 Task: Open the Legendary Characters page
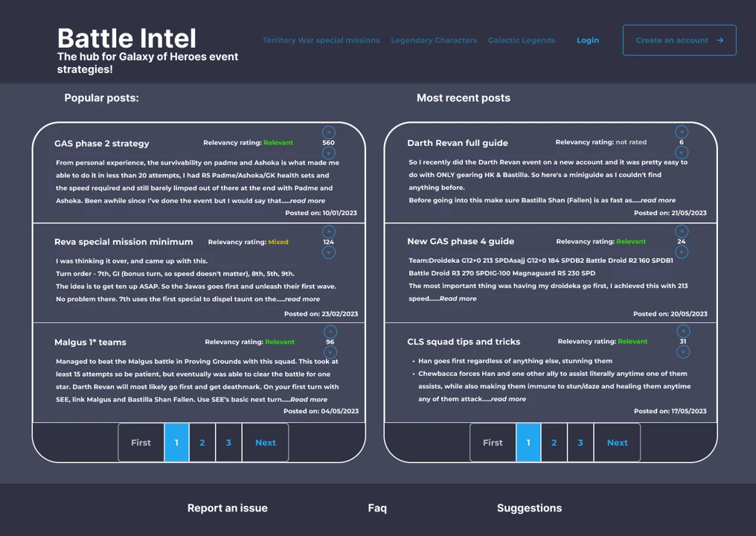point(434,40)
